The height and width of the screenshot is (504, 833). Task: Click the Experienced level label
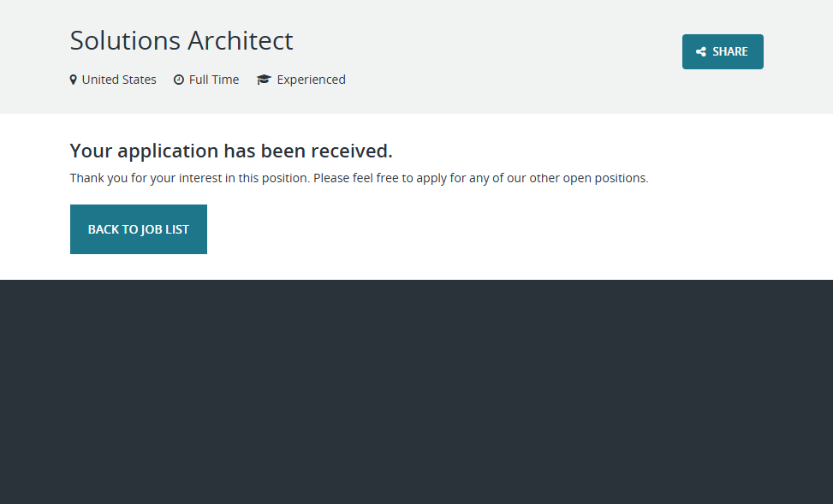(x=311, y=80)
